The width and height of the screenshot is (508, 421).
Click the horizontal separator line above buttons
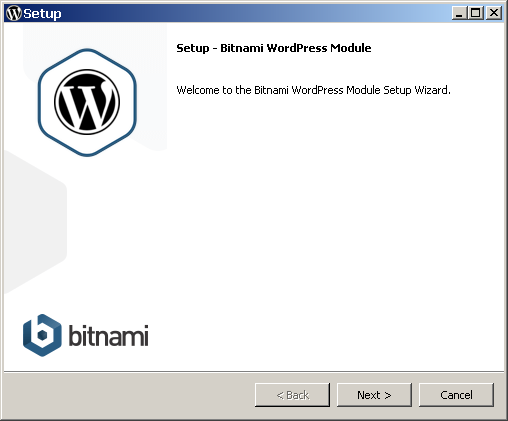254,371
